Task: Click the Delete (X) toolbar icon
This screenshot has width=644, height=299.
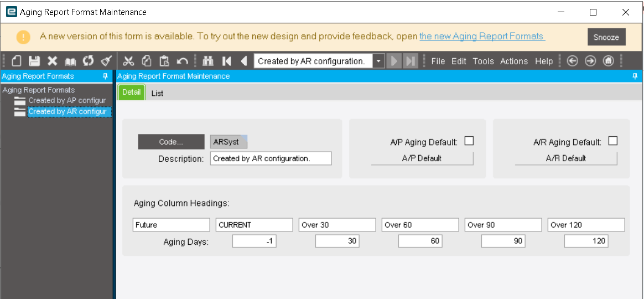Action: (x=52, y=61)
